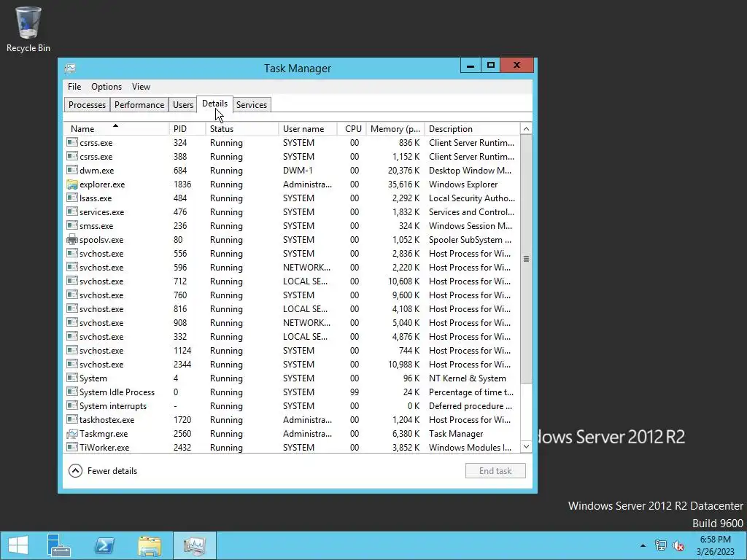Select the Taskmgr.exe process name
The width and height of the screenshot is (747, 560).
coord(104,434)
